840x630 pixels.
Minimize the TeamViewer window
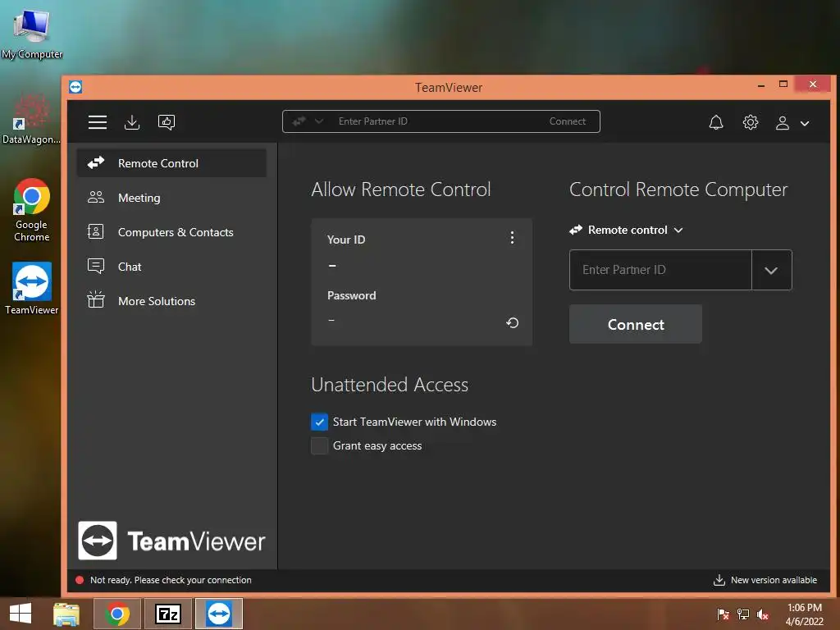tap(760, 85)
